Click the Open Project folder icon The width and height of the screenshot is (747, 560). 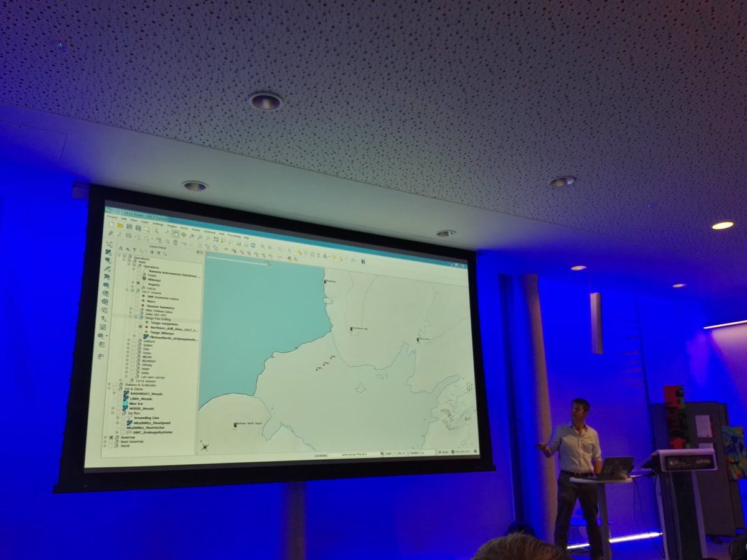click(x=120, y=226)
